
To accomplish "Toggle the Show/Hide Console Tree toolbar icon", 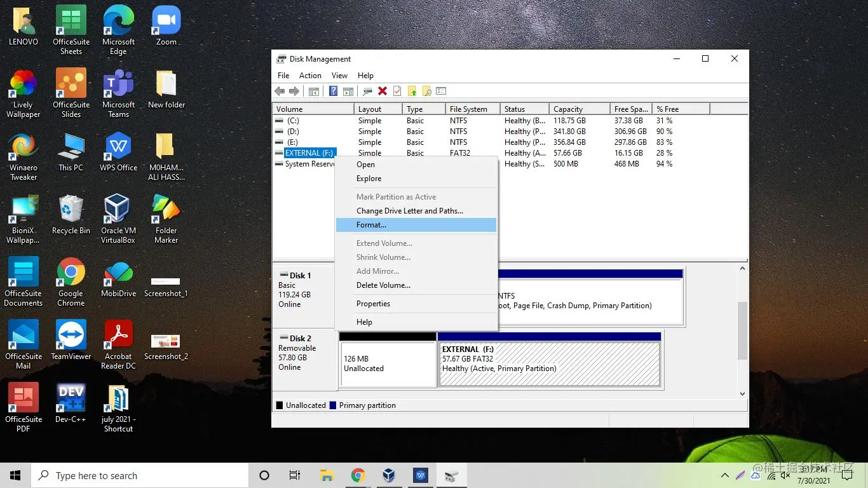I will 313,91.
